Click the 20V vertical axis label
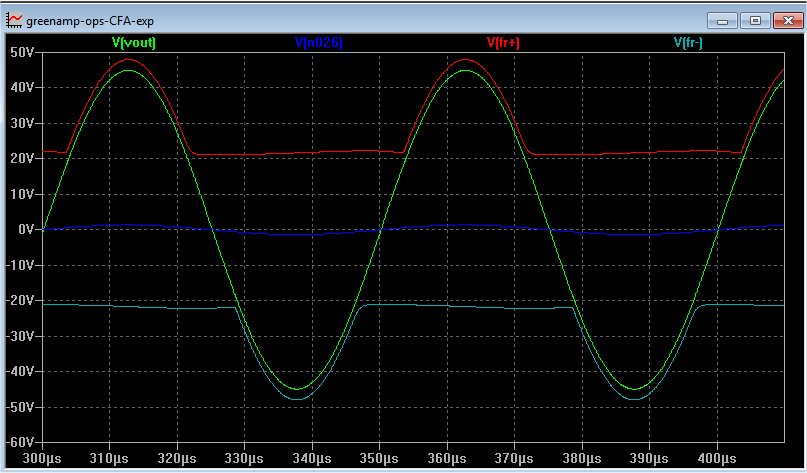 pos(22,159)
